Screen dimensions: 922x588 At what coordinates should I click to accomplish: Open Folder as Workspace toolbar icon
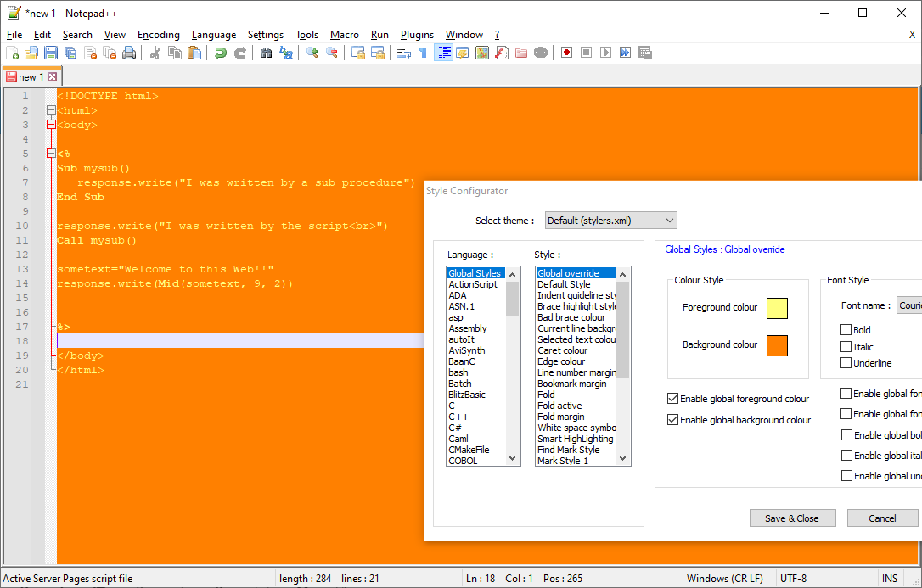[x=521, y=53]
